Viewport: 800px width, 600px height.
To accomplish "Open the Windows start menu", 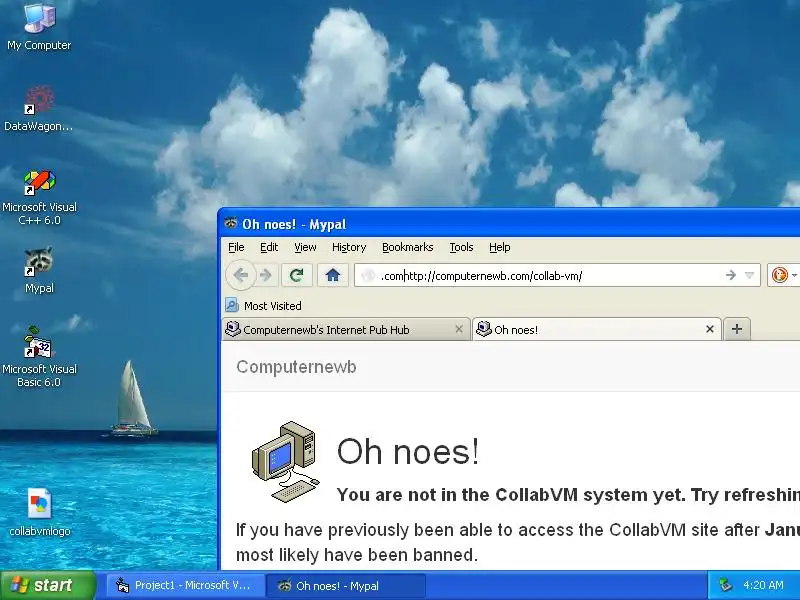I will coord(48,585).
